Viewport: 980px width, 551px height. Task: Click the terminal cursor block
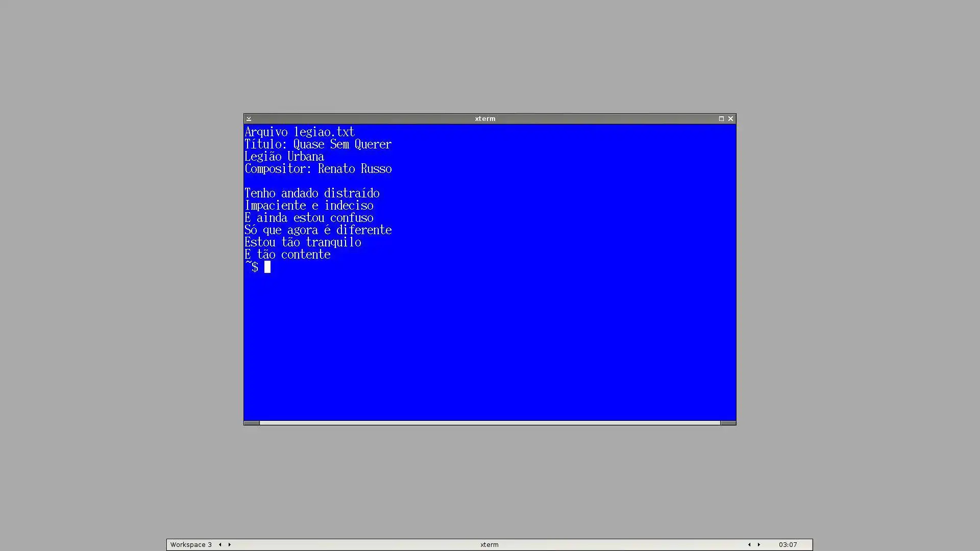267,267
